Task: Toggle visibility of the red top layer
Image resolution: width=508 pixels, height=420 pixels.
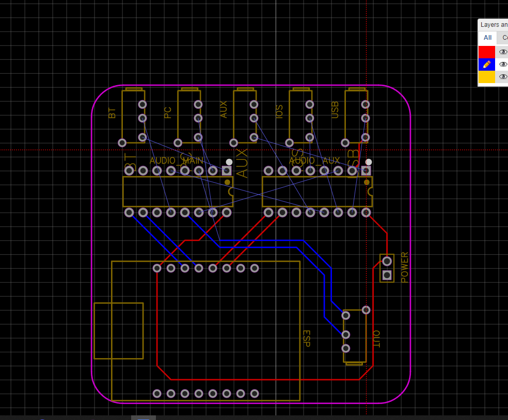Action: point(502,52)
